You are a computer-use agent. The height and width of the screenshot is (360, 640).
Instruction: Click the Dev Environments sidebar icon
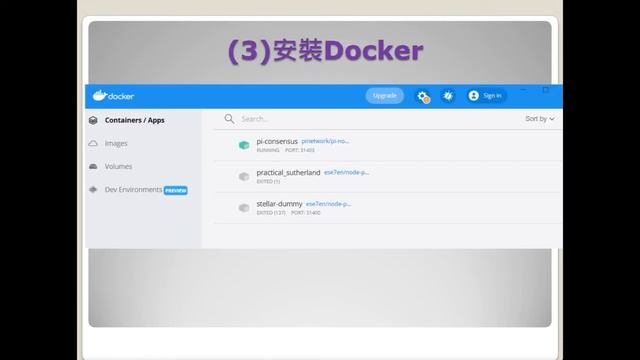(93, 189)
